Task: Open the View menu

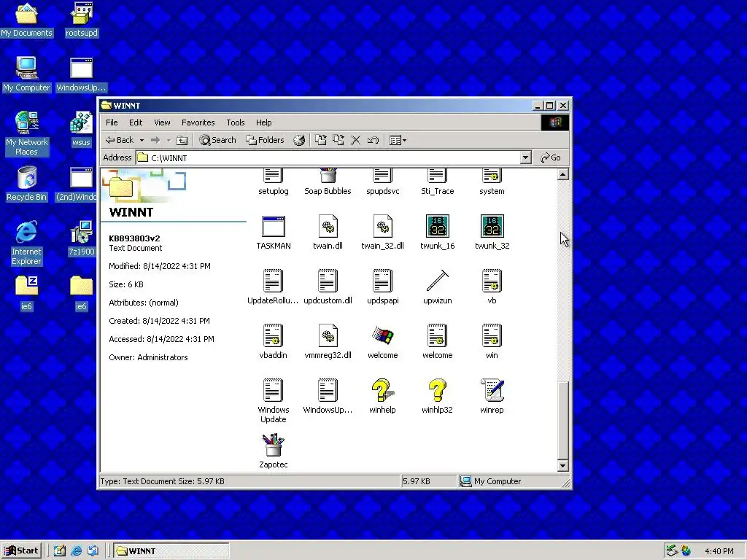Action: coord(162,122)
